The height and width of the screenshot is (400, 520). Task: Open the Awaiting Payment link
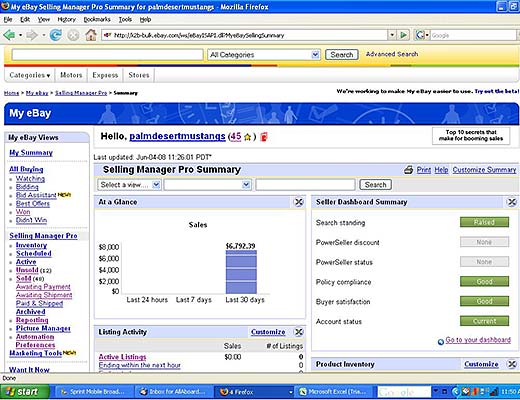pyautogui.click(x=43, y=287)
